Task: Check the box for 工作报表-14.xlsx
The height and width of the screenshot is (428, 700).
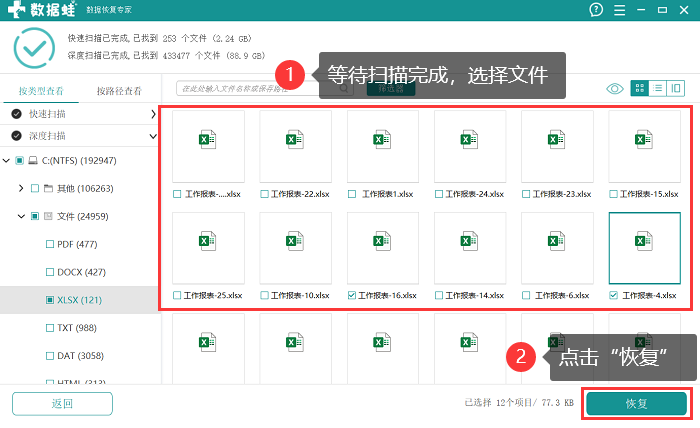Action: (x=439, y=295)
